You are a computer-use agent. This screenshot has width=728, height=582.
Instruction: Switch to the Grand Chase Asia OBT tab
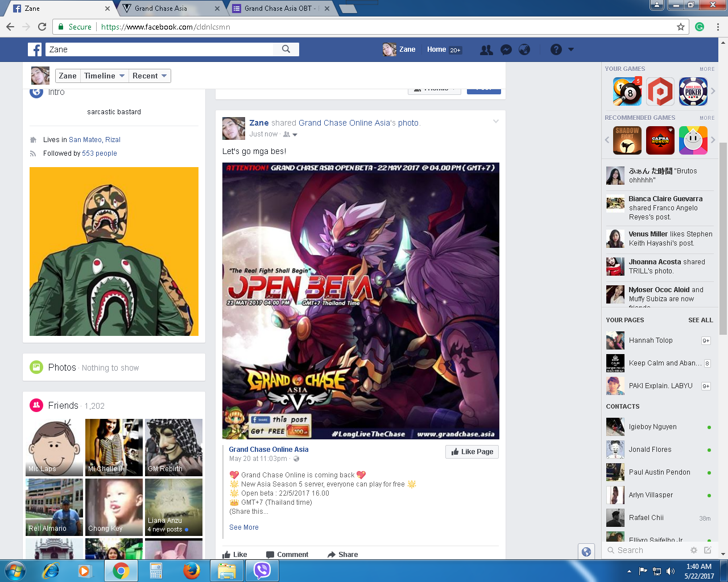pyautogui.click(x=281, y=9)
